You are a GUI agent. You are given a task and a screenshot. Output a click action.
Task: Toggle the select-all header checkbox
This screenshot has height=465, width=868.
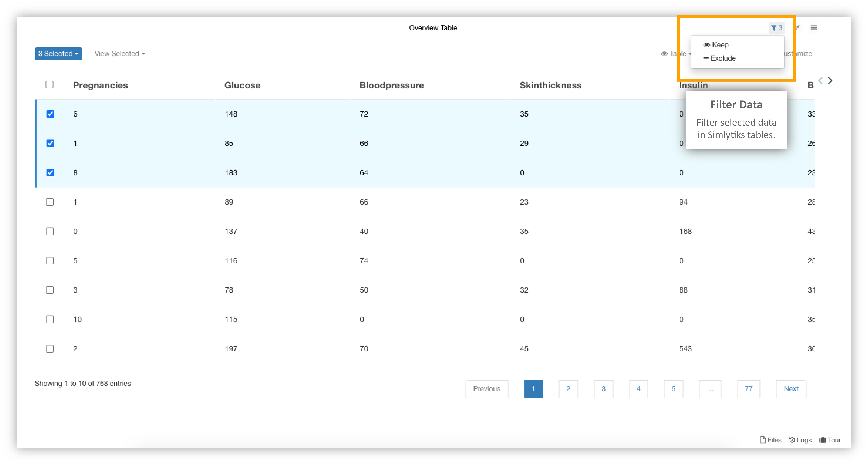pyautogui.click(x=50, y=85)
